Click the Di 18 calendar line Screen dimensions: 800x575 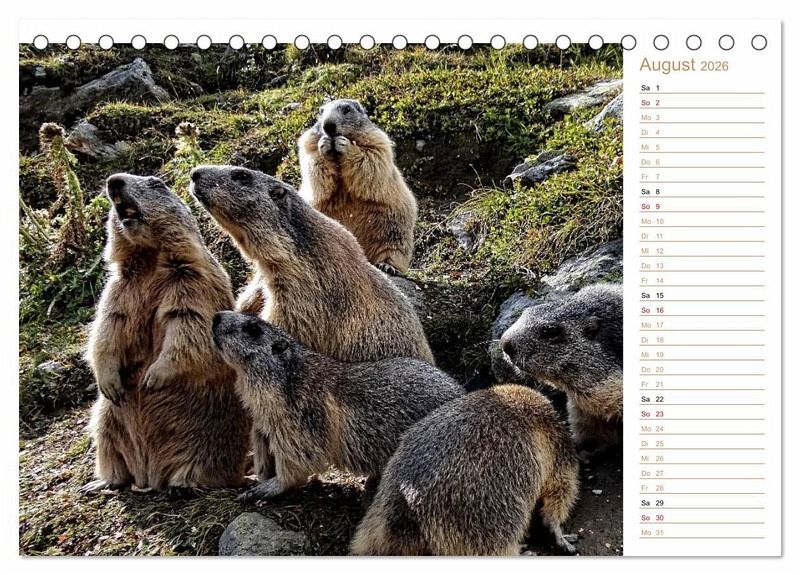coord(701,340)
